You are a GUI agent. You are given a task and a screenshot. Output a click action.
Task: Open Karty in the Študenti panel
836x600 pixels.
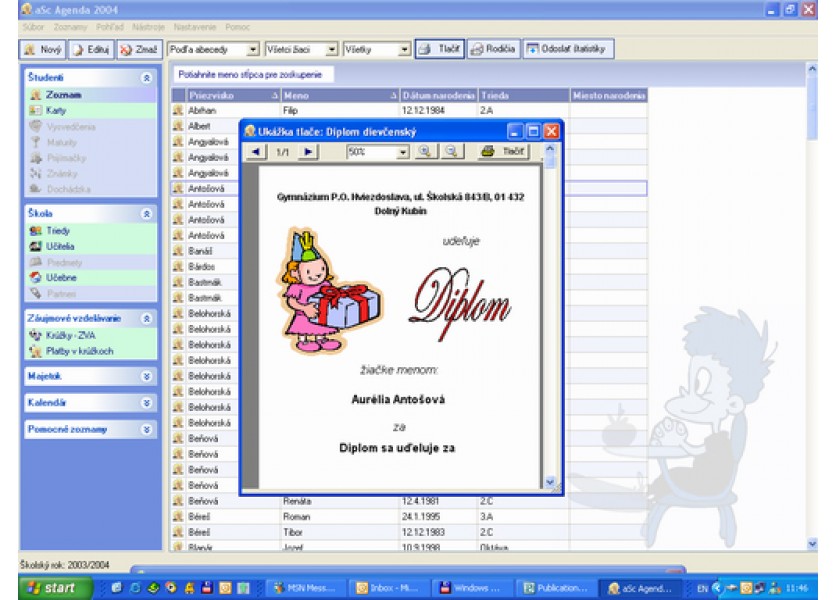point(56,110)
